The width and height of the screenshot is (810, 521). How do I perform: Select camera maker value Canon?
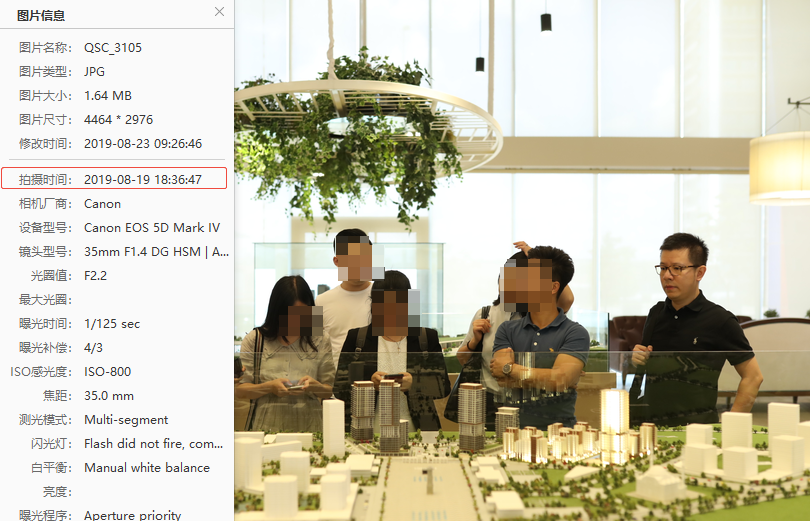(102, 204)
